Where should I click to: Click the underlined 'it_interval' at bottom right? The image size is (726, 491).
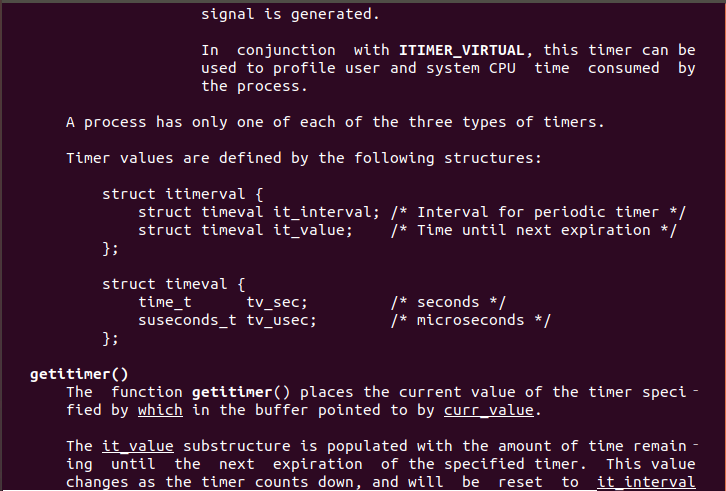coord(645,482)
